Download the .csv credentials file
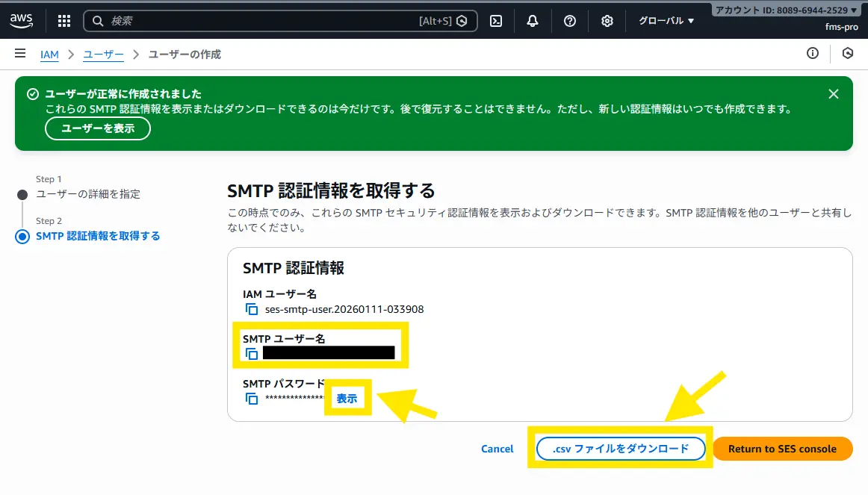The image size is (868, 495). [x=621, y=449]
